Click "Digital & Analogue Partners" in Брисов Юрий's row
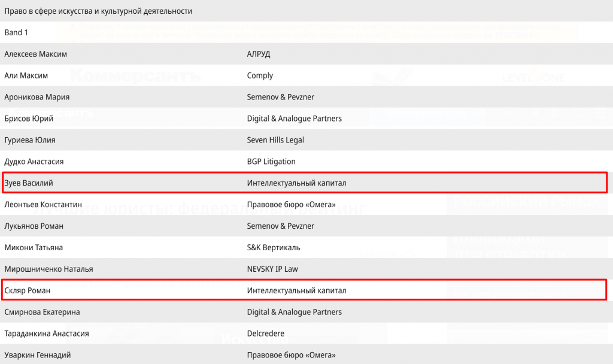Viewport: 613px width, 364px height. 295,119
